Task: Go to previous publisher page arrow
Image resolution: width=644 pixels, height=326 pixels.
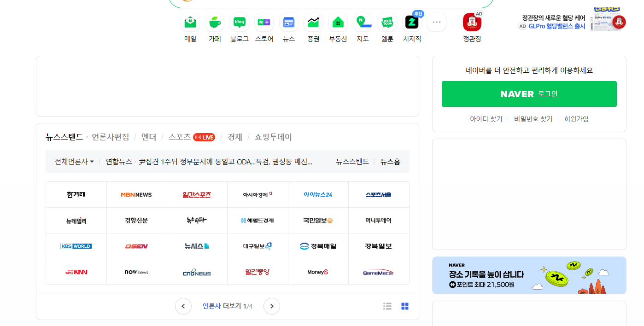Action: (183, 306)
